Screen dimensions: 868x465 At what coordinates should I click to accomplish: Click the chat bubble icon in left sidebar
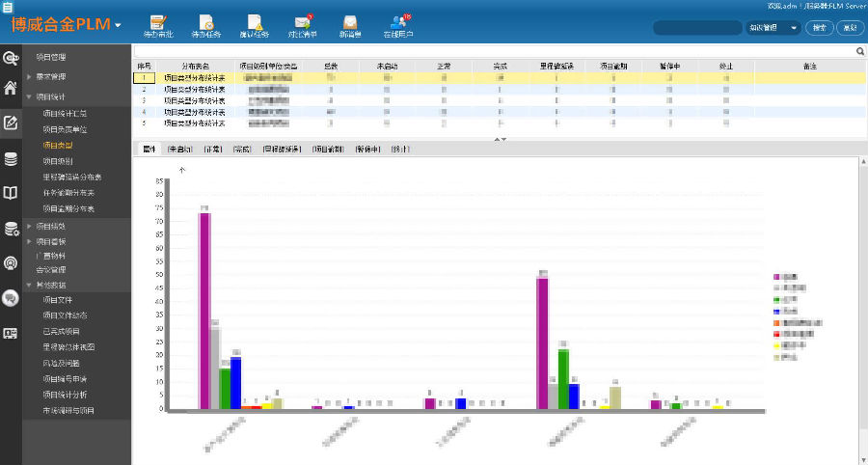[x=11, y=298]
